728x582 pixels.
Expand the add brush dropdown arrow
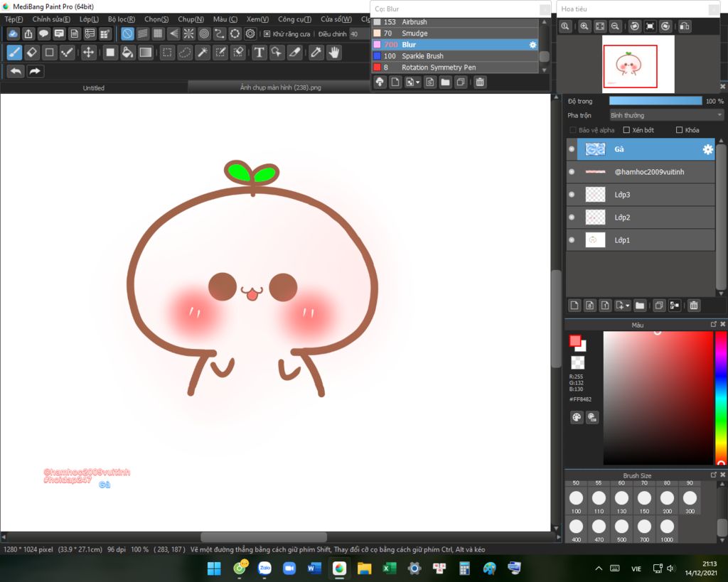pos(418,82)
